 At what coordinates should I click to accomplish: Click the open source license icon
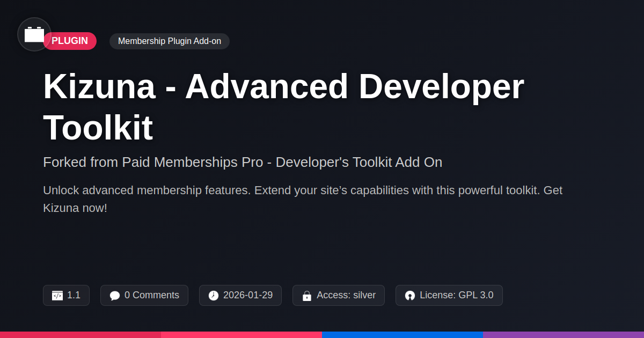[410, 296]
